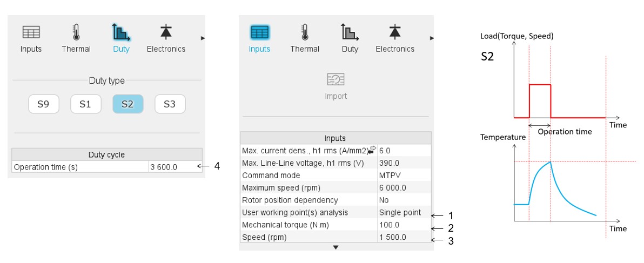Click the Import gauge icon
Image resolution: width=644 pixels, height=263 pixels.
tap(336, 80)
